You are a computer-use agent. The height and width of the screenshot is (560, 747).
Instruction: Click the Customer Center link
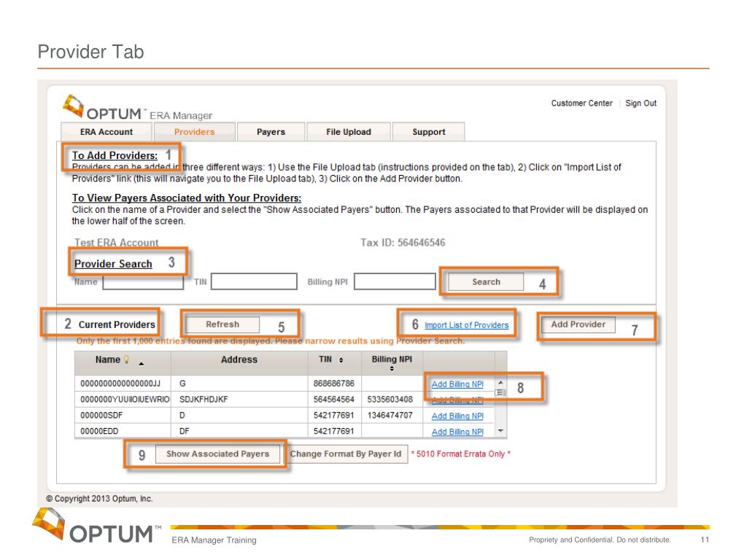tap(581, 104)
